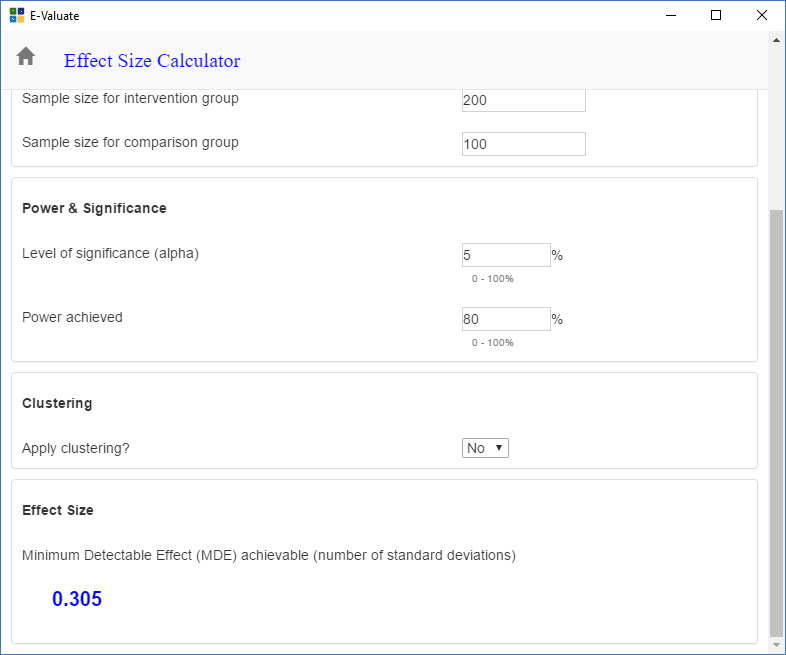Click the vertical scrollbar thumb
The height and width of the screenshot is (655, 786).
(776, 420)
